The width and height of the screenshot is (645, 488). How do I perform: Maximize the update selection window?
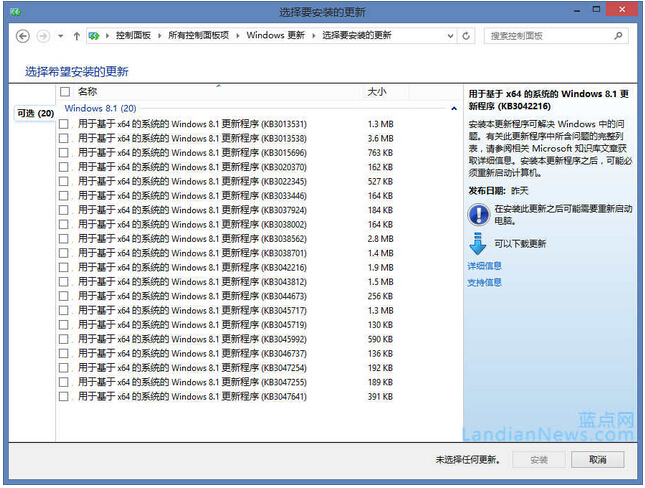596,9
